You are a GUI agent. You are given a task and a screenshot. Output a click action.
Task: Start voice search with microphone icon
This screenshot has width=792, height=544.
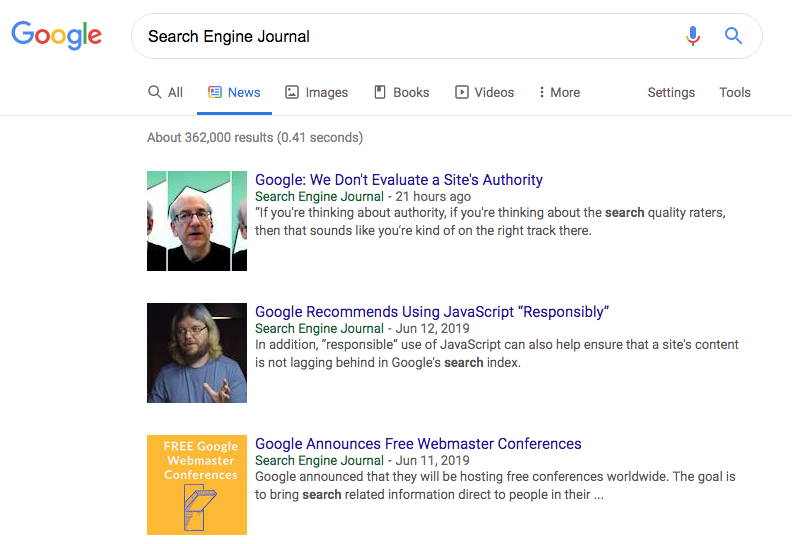click(693, 36)
